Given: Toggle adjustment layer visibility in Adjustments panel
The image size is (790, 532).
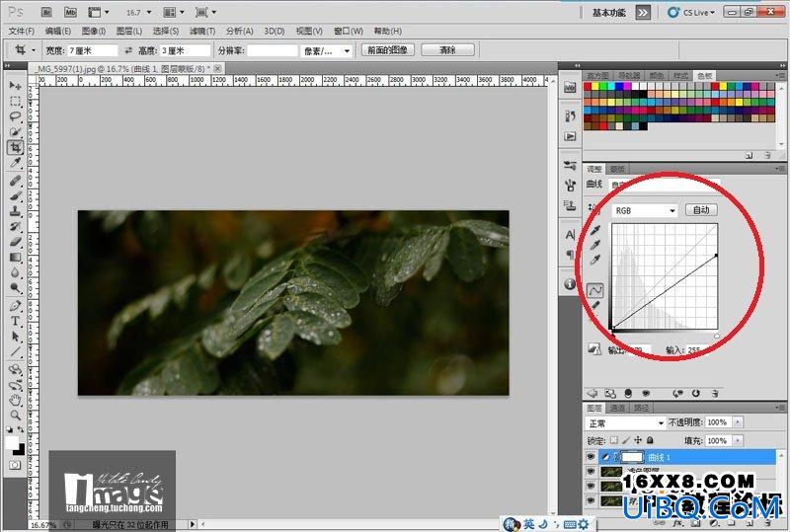Looking at the screenshot, I should pyautogui.click(x=646, y=394).
